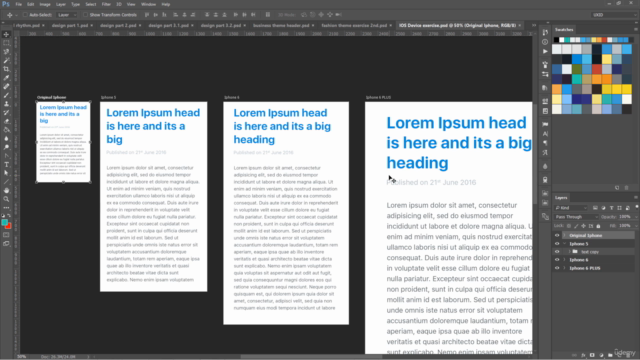Viewport: 640px width, 360px height.
Task: Select the Line shape tool
Action: coord(6,182)
